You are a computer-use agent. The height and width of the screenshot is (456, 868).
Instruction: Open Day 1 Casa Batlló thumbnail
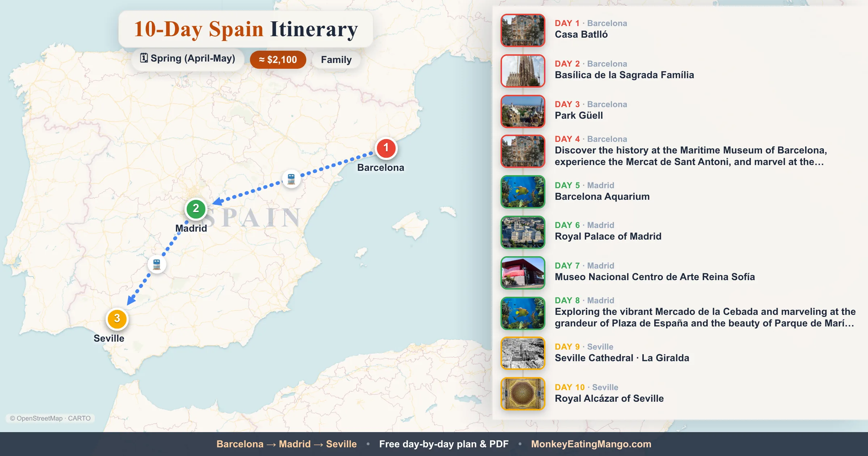coord(523,30)
